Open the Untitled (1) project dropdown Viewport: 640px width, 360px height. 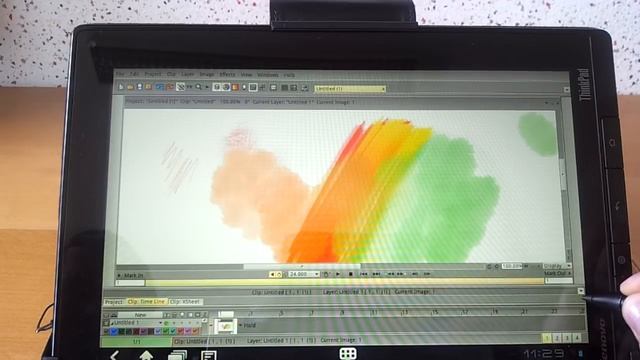pos(350,89)
